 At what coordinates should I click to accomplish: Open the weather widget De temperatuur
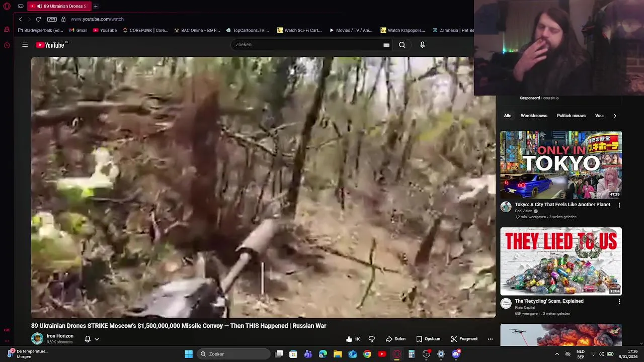[x=28, y=354]
